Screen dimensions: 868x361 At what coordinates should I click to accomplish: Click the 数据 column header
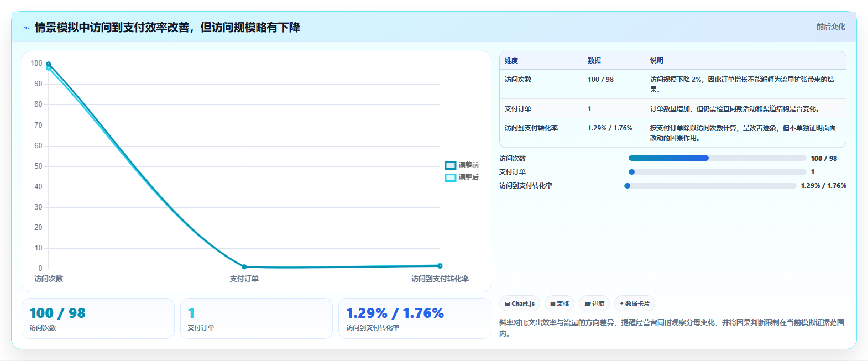[x=594, y=61]
